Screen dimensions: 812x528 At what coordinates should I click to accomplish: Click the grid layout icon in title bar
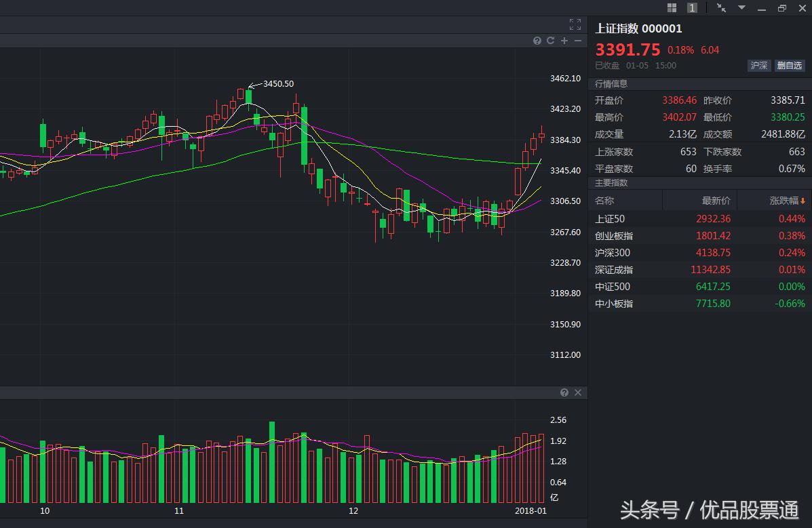coord(672,7)
